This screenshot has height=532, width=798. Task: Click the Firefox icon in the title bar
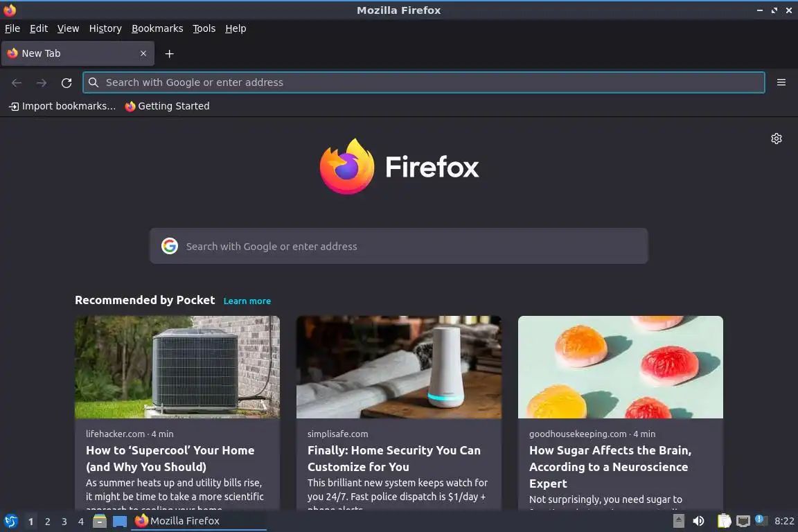tap(10, 10)
